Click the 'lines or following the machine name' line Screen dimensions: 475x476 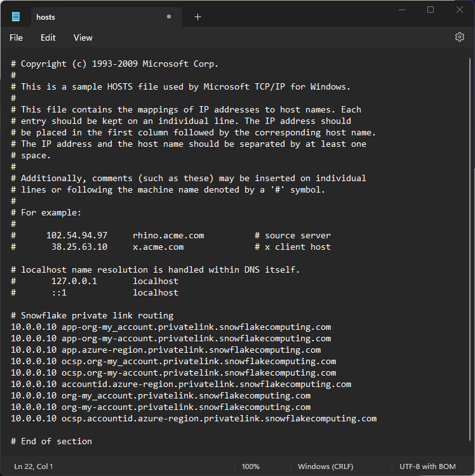(168, 190)
